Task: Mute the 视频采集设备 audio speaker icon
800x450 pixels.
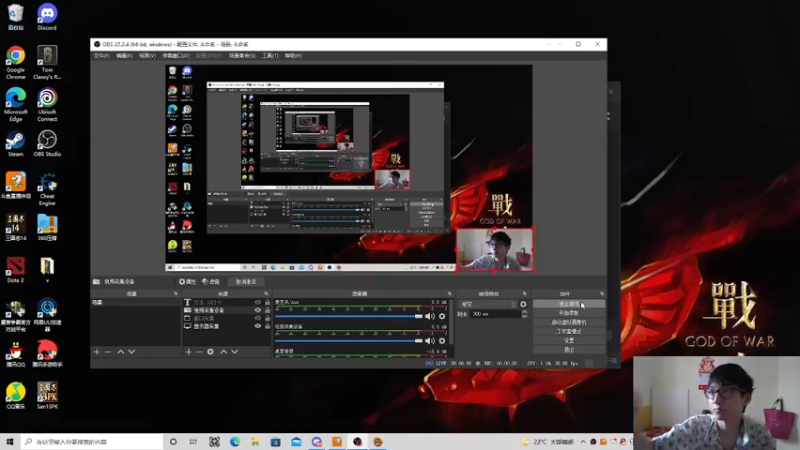Action: pyautogui.click(x=430, y=341)
